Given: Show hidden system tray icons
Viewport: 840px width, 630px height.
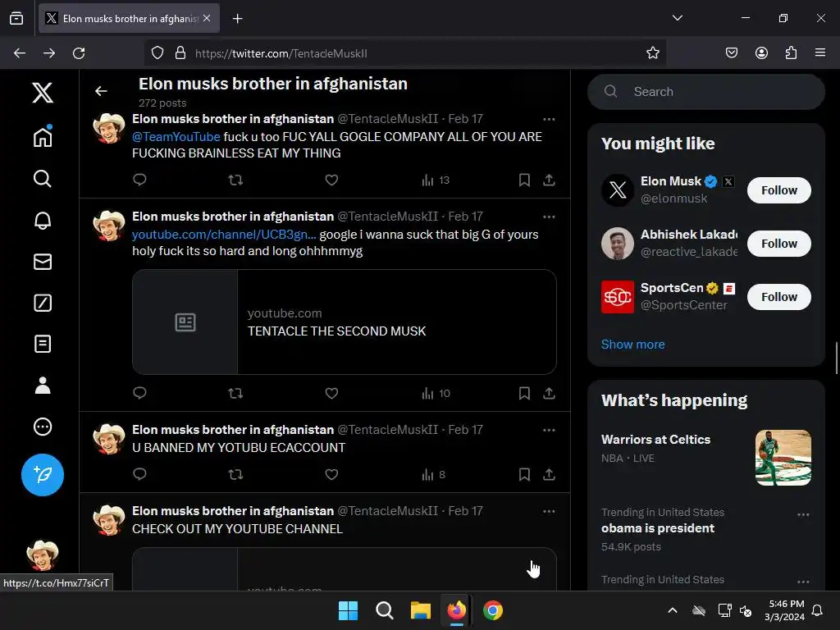Looking at the screenshot, I should tap(673, 610).
